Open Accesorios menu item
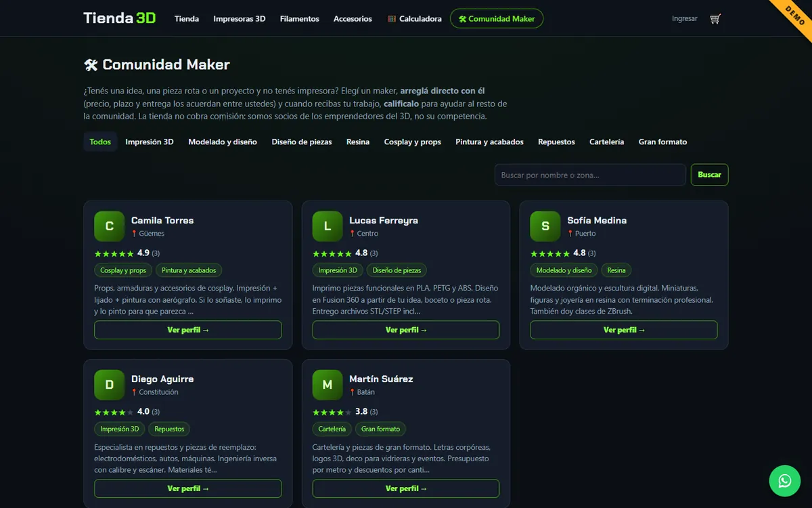 click(353, 19)
